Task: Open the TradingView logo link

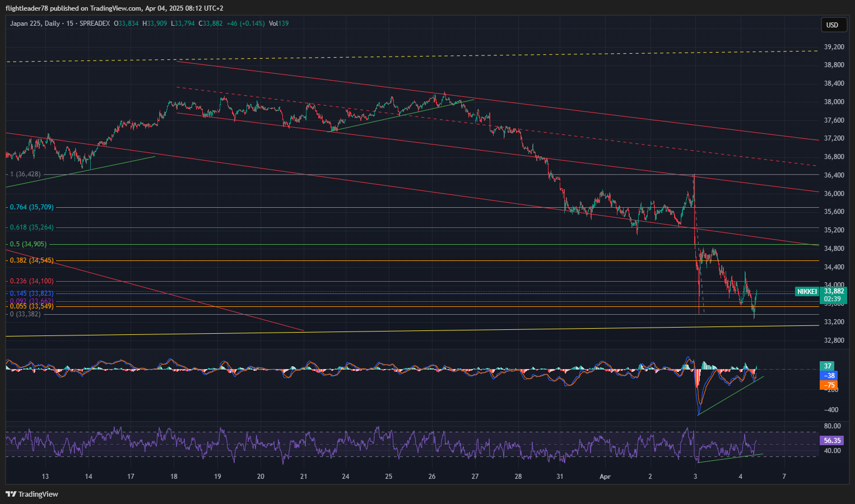Action: click(x=32, y=494)
